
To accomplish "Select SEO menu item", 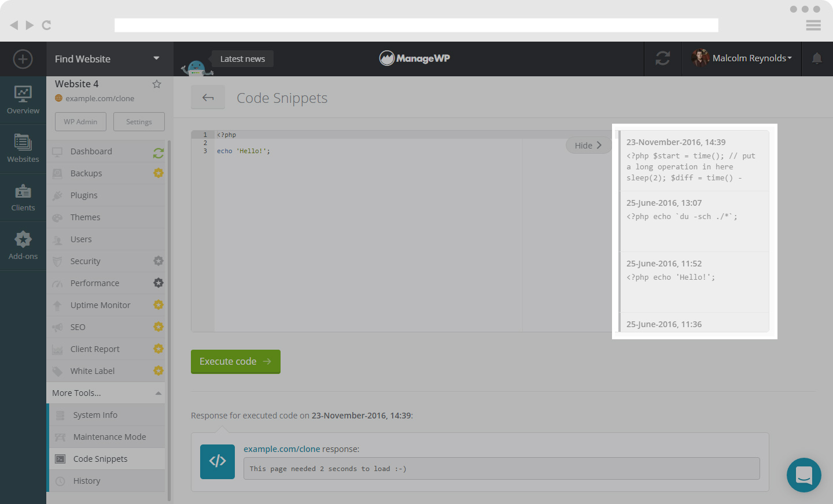I will click(106, 327).
